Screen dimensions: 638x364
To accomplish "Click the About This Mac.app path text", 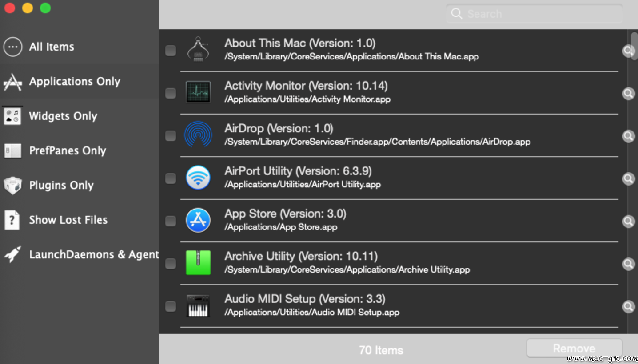I will 351,56.
